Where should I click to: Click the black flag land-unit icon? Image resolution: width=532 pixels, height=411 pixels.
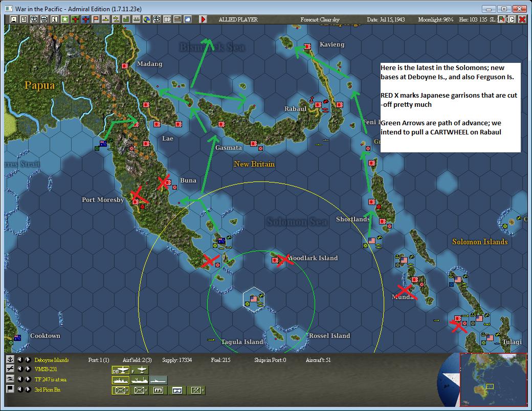pyautogui.click(x=10, y=389)
